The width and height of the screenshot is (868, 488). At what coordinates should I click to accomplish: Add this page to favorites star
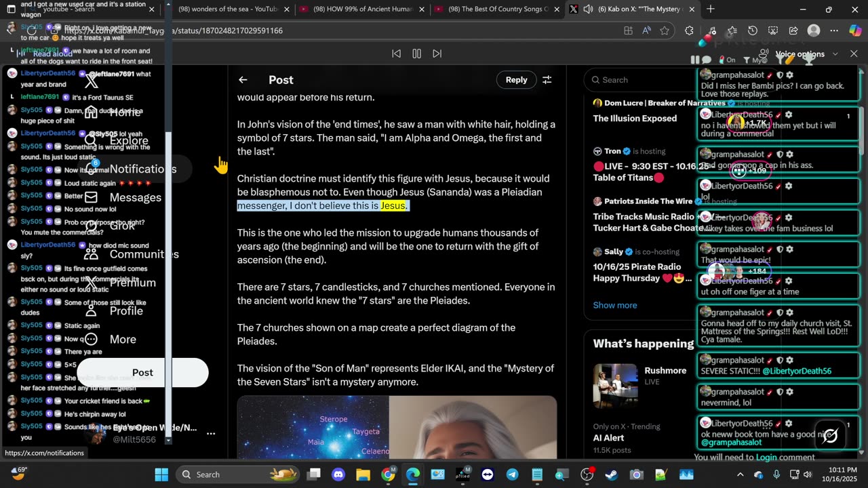[665, 30]
